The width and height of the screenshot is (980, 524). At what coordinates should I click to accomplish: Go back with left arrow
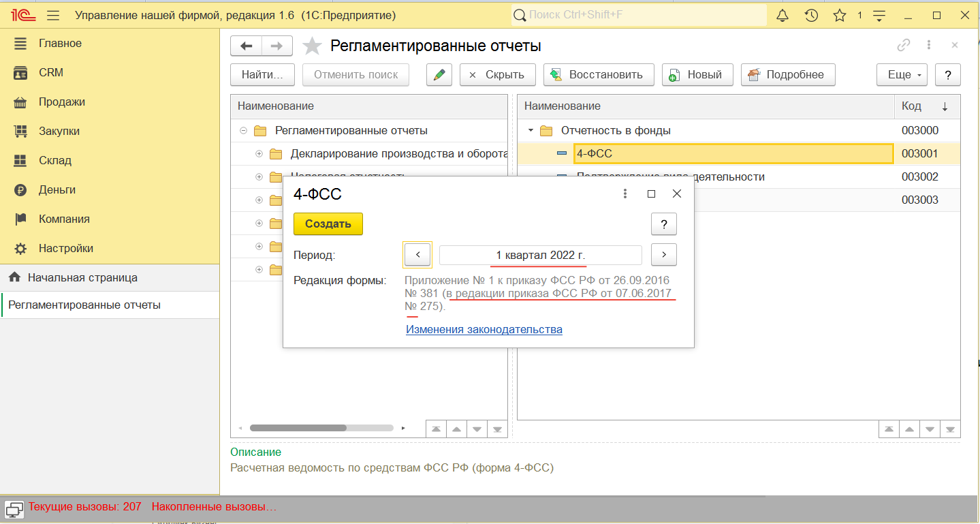coord(247,46)
